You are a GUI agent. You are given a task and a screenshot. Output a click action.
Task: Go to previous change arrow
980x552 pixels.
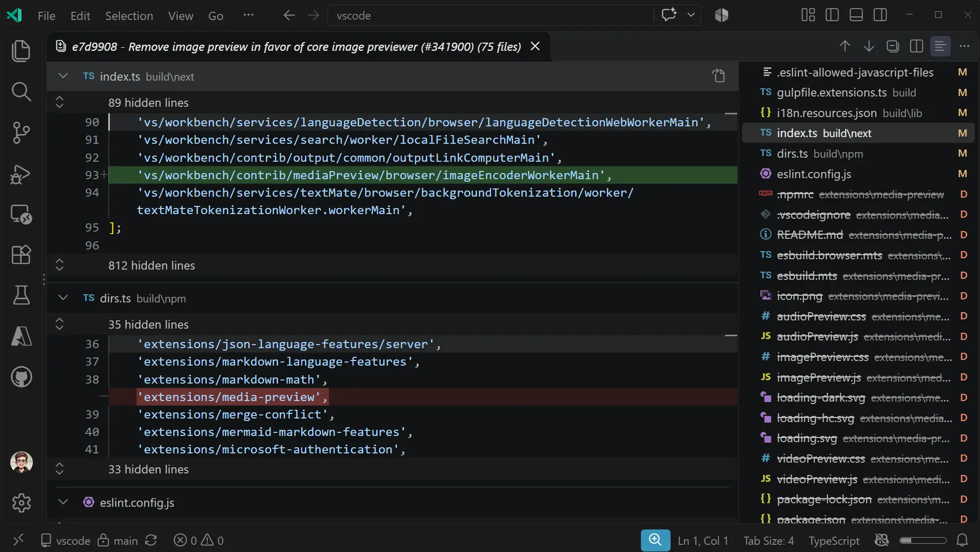pos(845,46)
